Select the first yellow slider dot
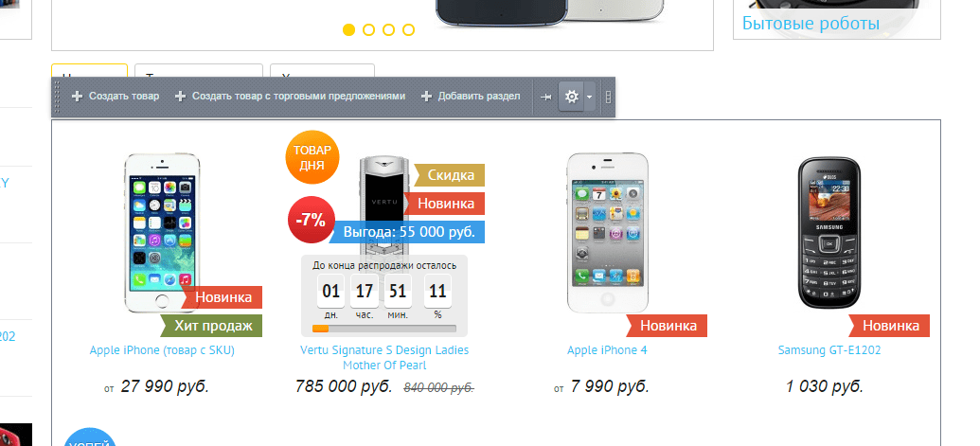Viewport: 980px width, 446px height. coord(348,29)
